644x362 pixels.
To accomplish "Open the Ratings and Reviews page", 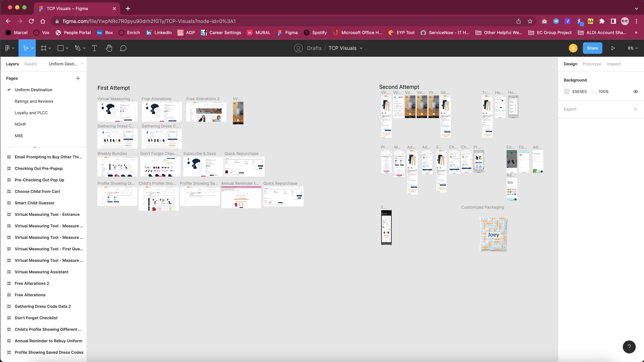I will (34, 101).
